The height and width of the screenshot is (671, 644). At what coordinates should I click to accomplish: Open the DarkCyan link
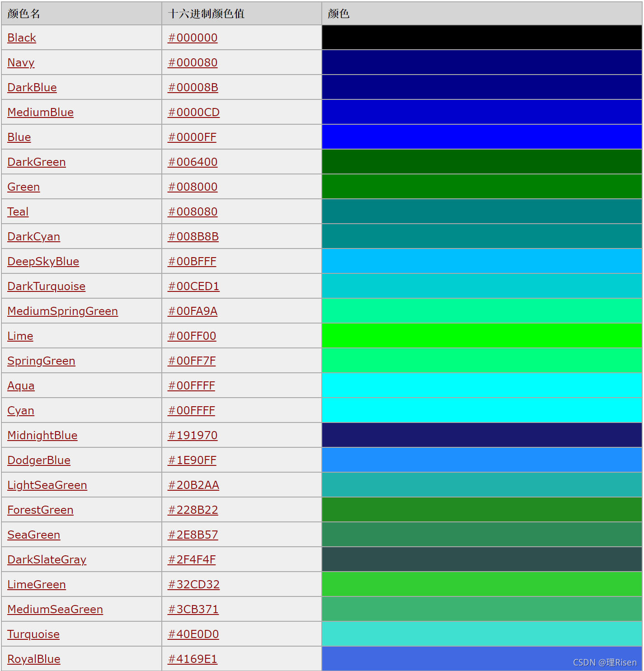tap(34, 237)
